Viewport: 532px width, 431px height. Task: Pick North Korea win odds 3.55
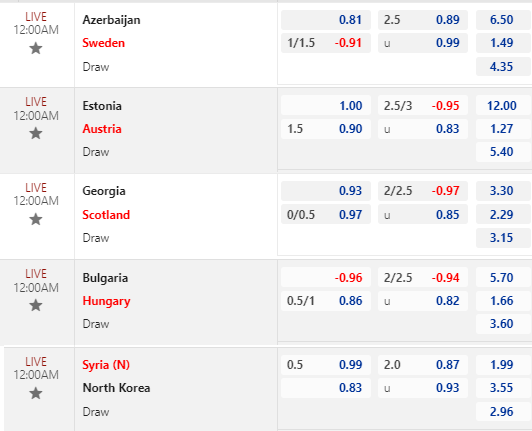tap(504, 388)
